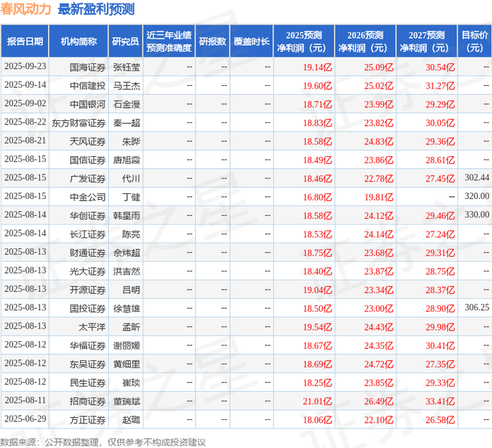Viewport: 492px width, 448px height.
Task: Click the 目标价 column header
Action: tap(474, 41)
